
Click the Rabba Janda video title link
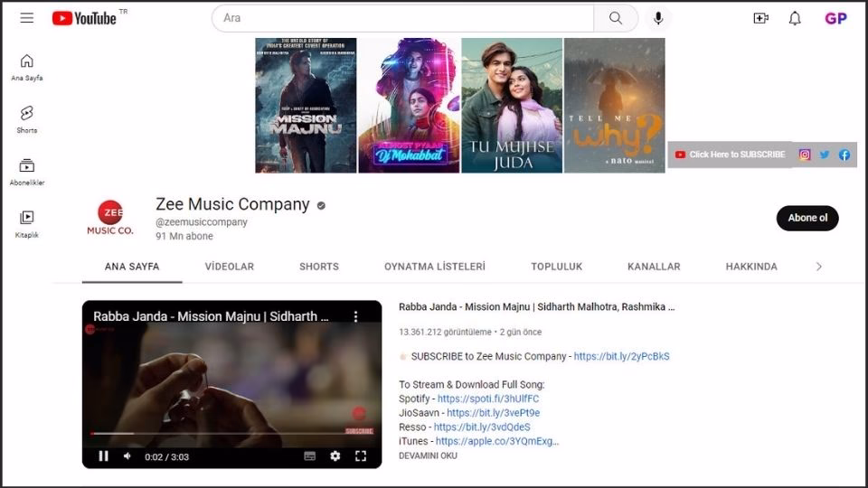pos(536,306)
